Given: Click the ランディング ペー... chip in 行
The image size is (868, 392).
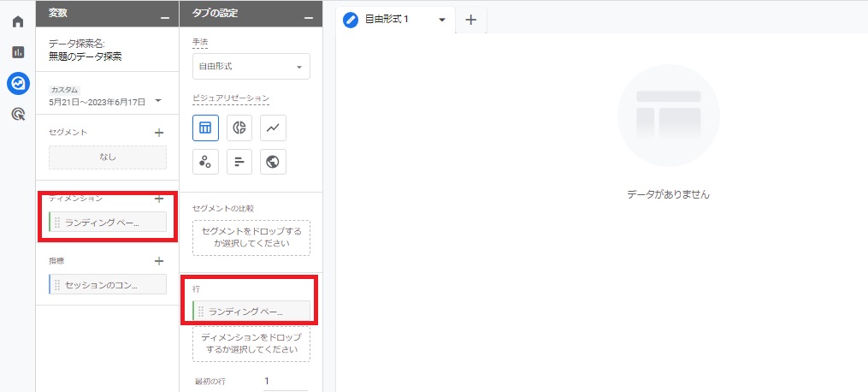Looking at the screenshot, I should click(x=251, y=312).
